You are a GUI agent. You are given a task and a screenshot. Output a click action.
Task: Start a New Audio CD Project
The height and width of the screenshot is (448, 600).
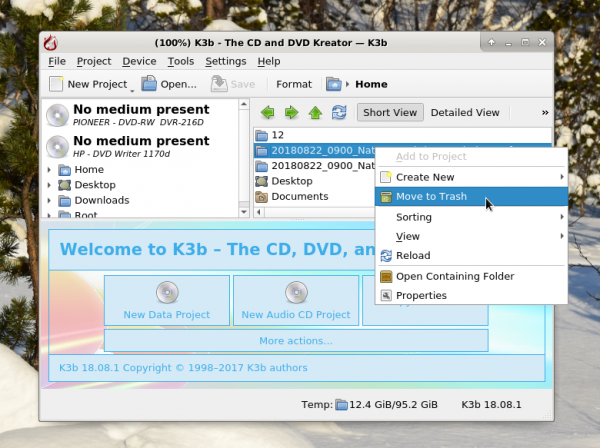coord(296,300)
